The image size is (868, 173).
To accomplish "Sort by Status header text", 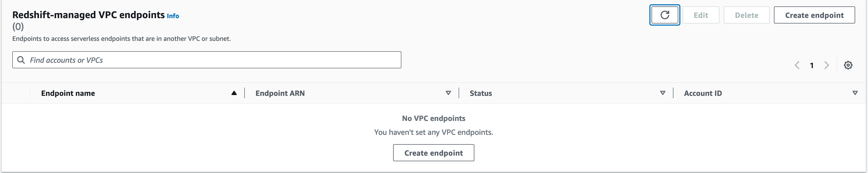I will (x=480, y=93).
